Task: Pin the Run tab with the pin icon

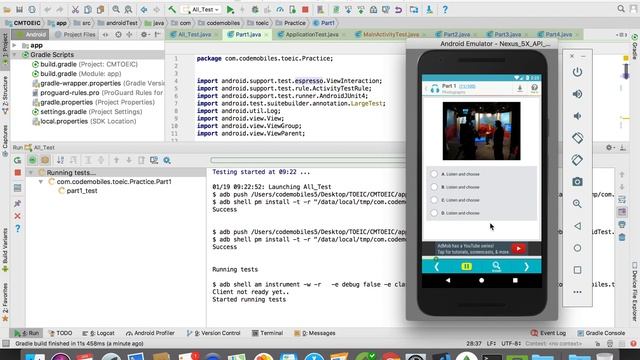Action: tap(18, 203)
